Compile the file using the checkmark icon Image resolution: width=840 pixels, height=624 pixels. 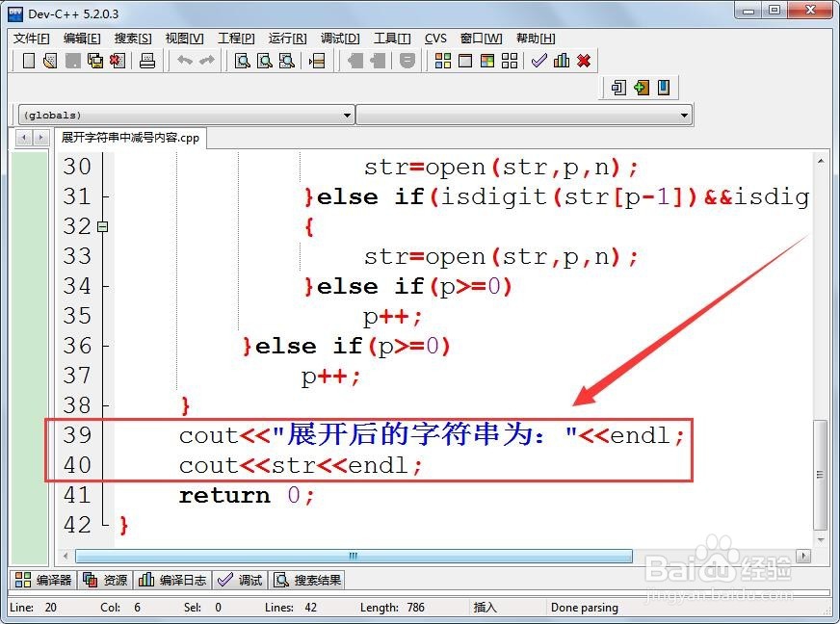point(538,61)
